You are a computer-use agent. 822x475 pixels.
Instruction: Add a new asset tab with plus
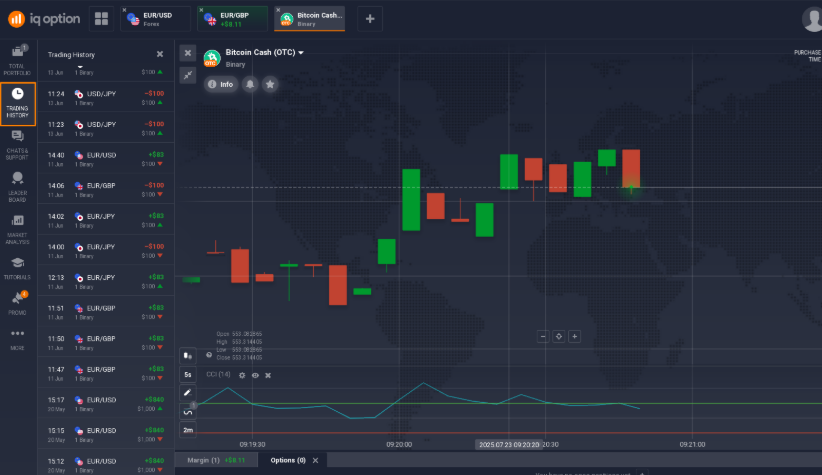coord(369,18)
